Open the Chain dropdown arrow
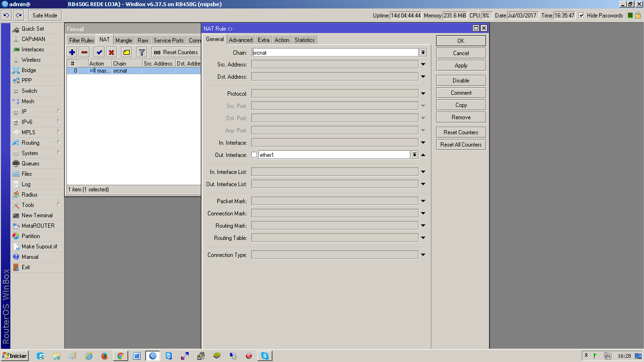644x362 pixels. click(423, 52)
